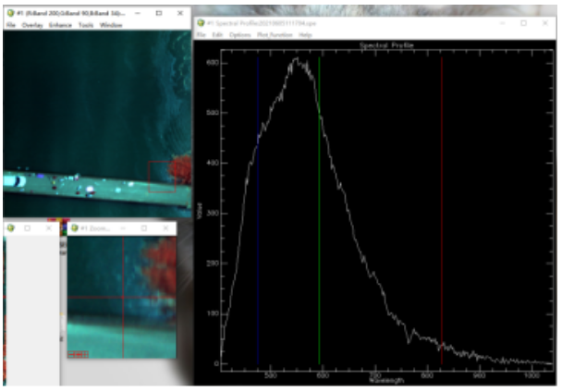Viewport: 562px width, 392px height.
Task: Open the Enhance menu
Action: click(x=60, y=25)
